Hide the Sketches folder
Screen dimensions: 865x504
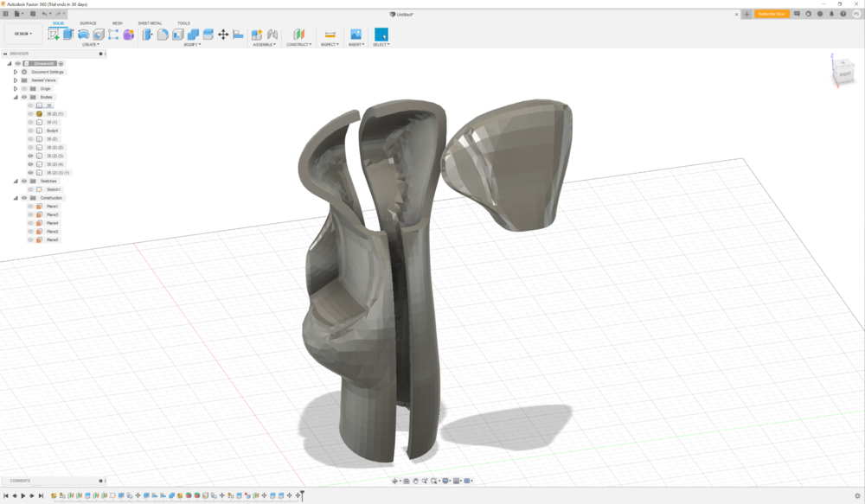coord(24,181)
